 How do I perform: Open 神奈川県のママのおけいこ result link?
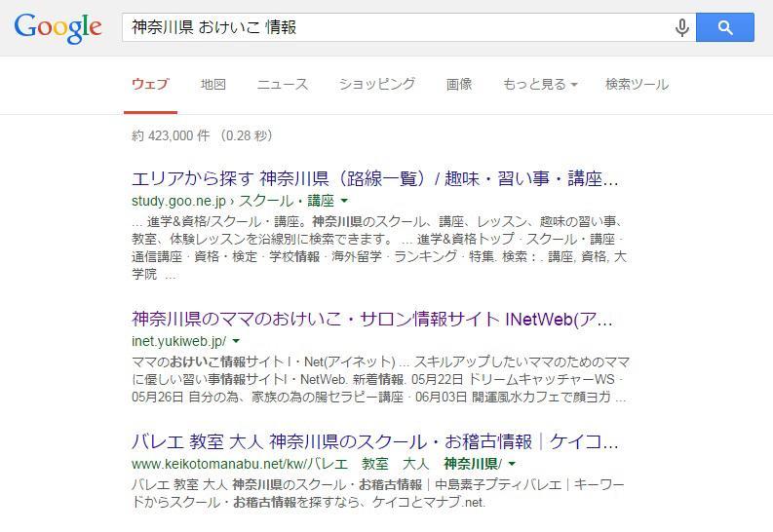372,320
